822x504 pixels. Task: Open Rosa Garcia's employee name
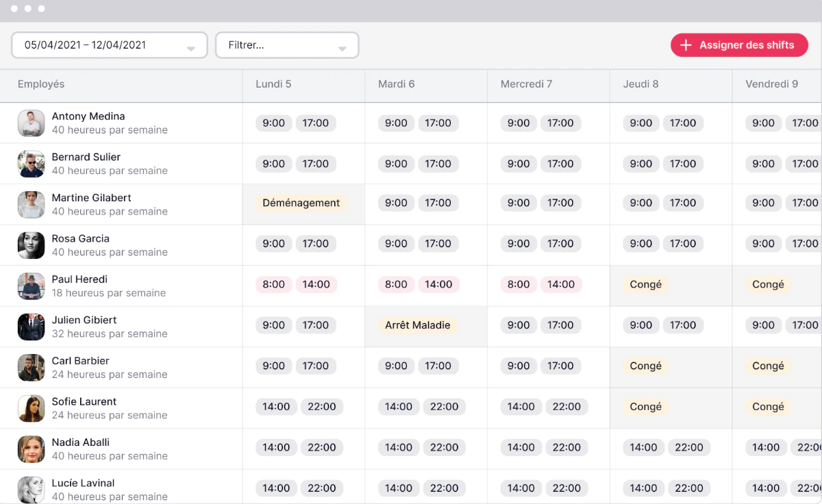point(81,238)
